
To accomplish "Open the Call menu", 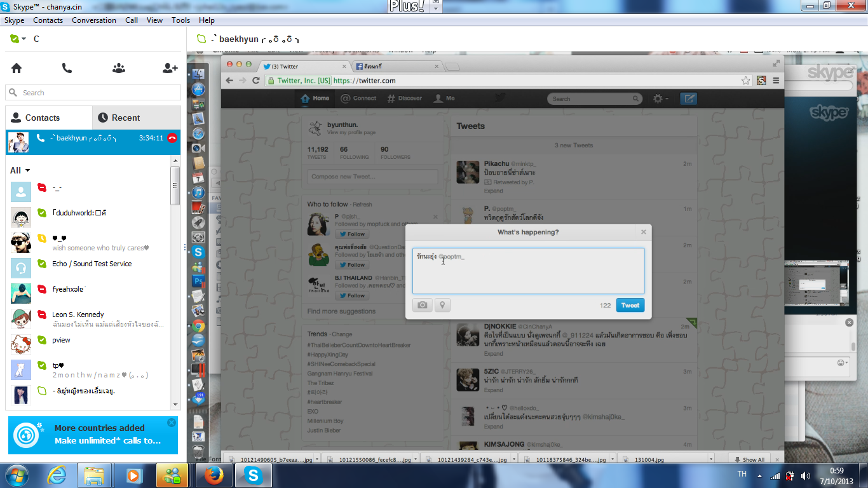I will pyautogui.click(x=132, y=20).
